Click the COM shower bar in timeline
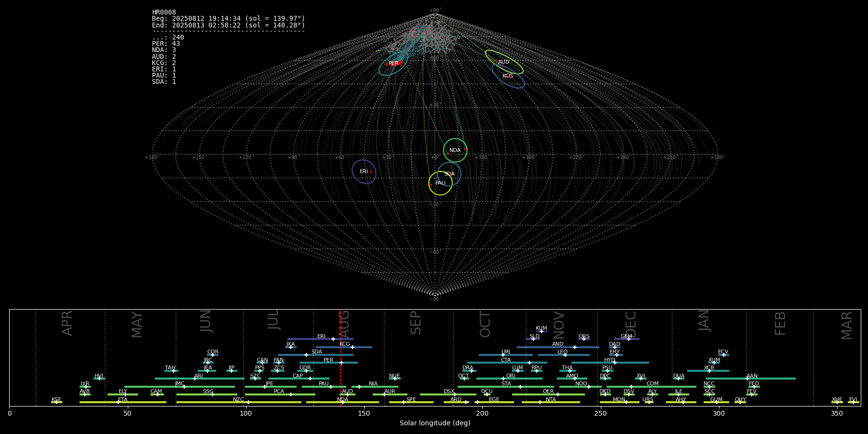868x434 pixels. (x=651, y=386)
